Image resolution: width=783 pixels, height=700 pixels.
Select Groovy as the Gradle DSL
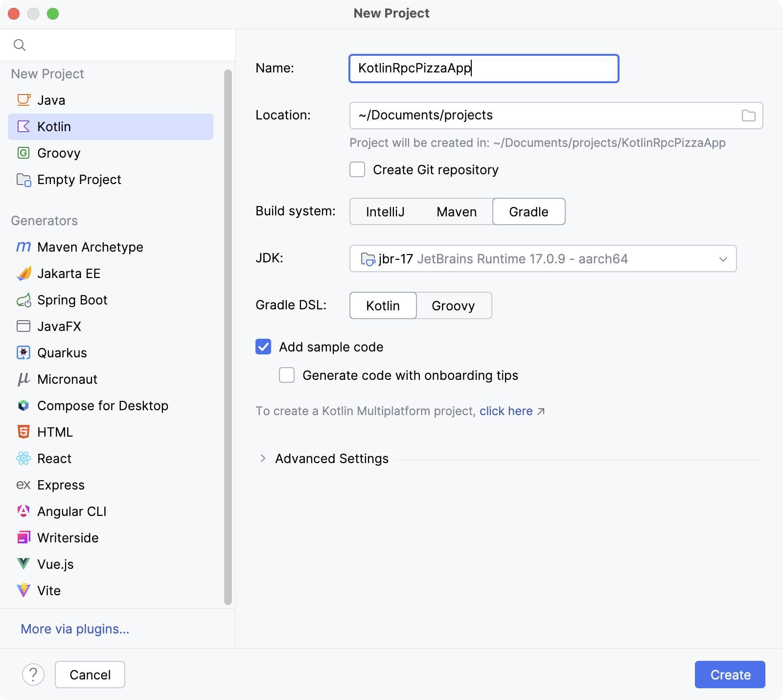pyautogui.click(x=453, y=305)
